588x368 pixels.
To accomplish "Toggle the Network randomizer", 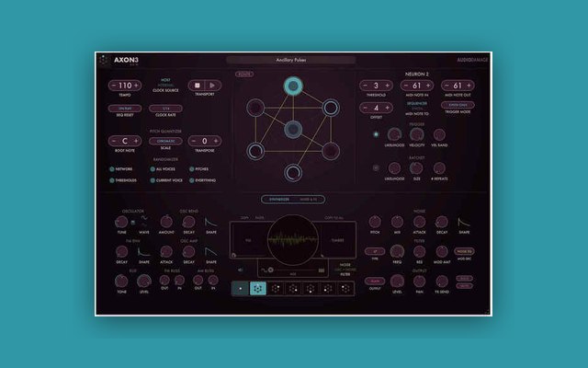I will [112, 169].
